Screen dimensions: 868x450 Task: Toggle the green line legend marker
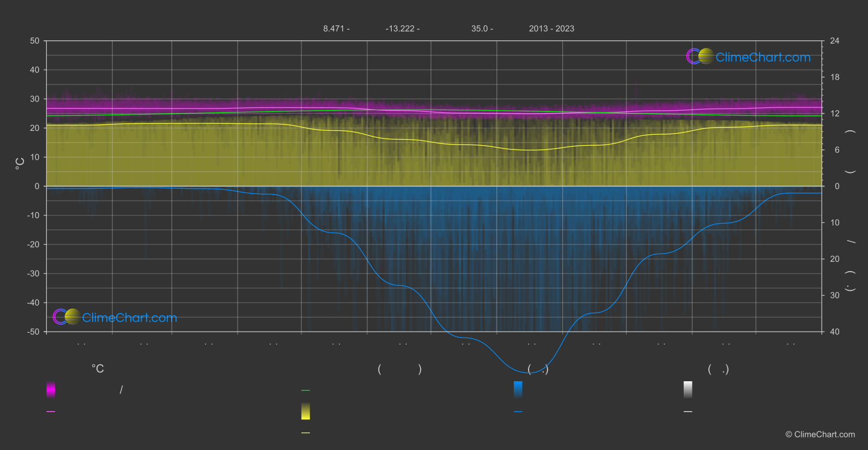point(306,391)
